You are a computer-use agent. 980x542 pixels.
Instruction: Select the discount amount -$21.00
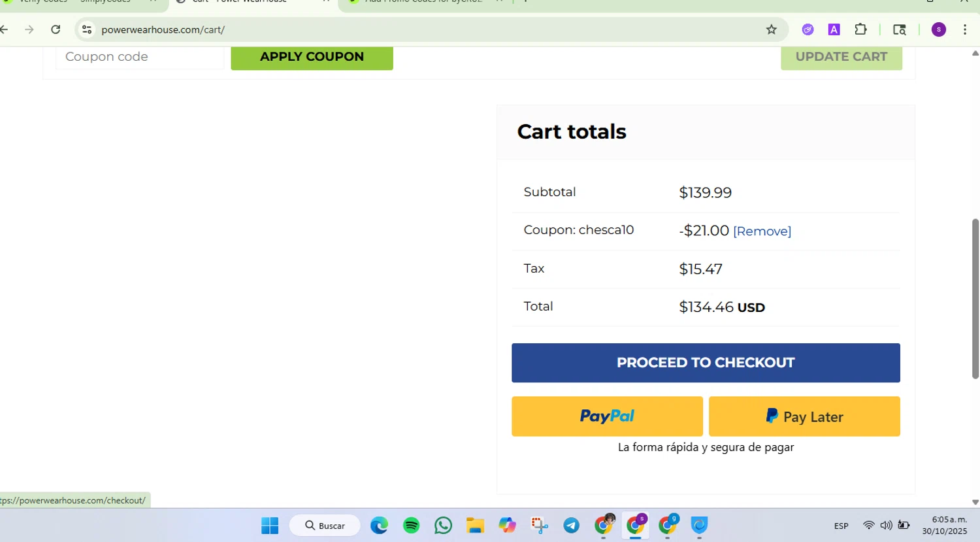704,231
